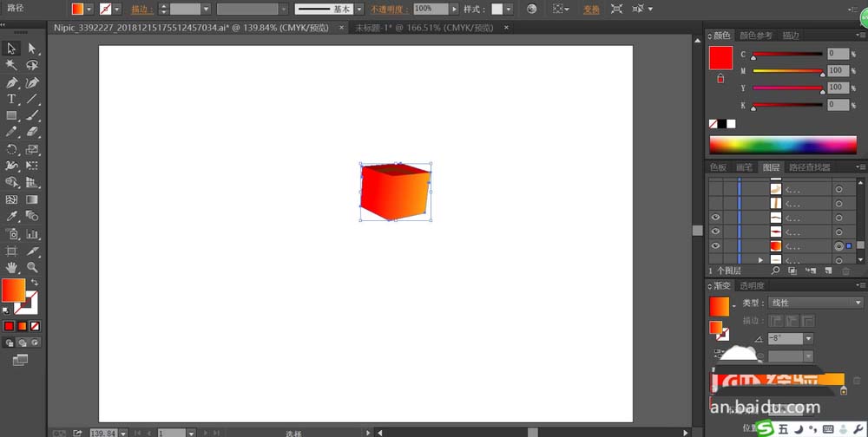Select the Paintbrush tool
This screenshot has width=868, height=437.
31,115
